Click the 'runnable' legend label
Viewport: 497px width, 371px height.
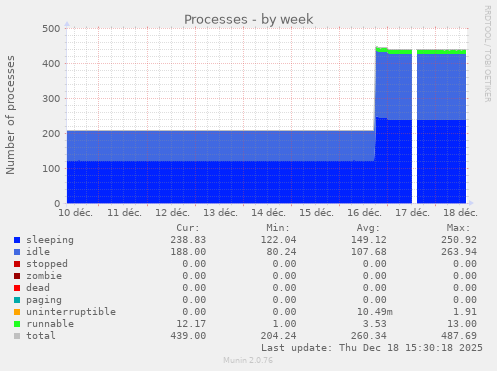click(x=50, y=324)
